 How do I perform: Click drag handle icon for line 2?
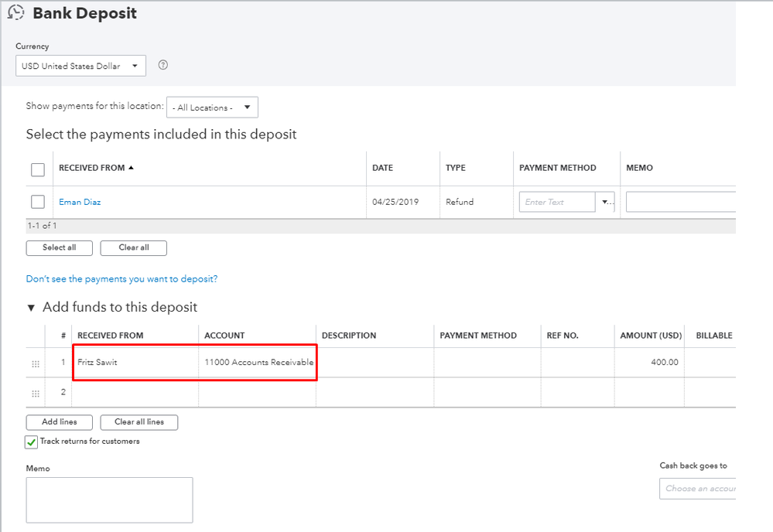(36, 393)
